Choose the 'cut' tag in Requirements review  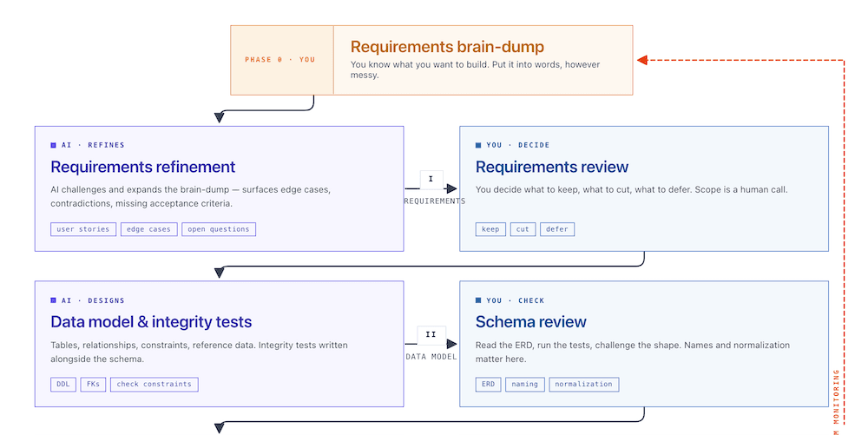pyautogui.click(x=523, y=229)
